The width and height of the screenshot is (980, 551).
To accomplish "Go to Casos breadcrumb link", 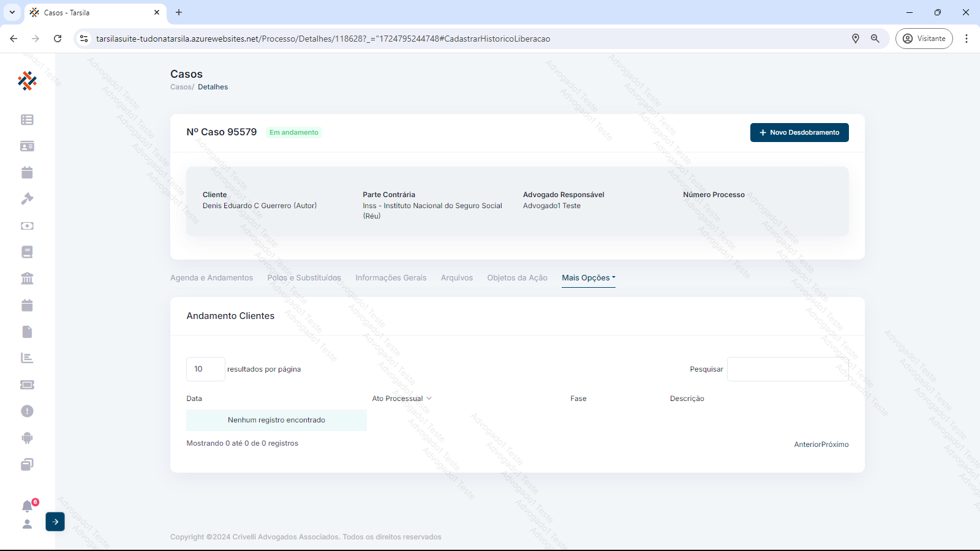I will [181, 87].
